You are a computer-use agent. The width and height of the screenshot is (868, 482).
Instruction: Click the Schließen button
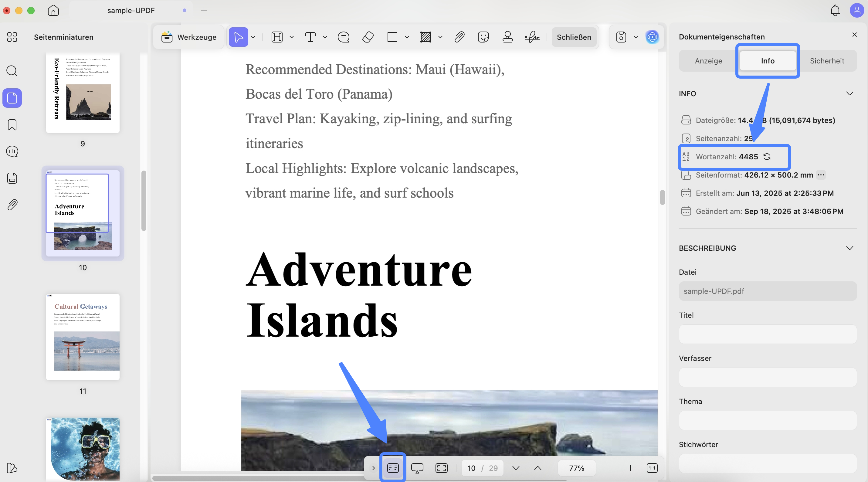click(574, 37)
